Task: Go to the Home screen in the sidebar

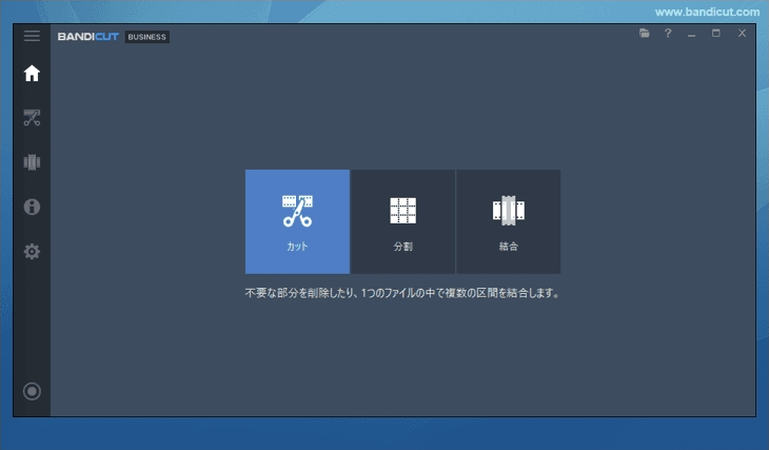Action: [32, 74]
